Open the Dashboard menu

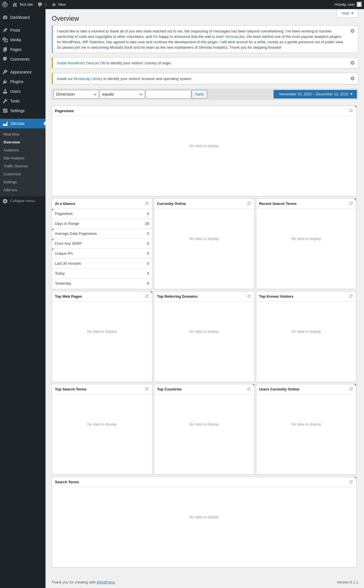pyautogui.click(x=23, y=17)
